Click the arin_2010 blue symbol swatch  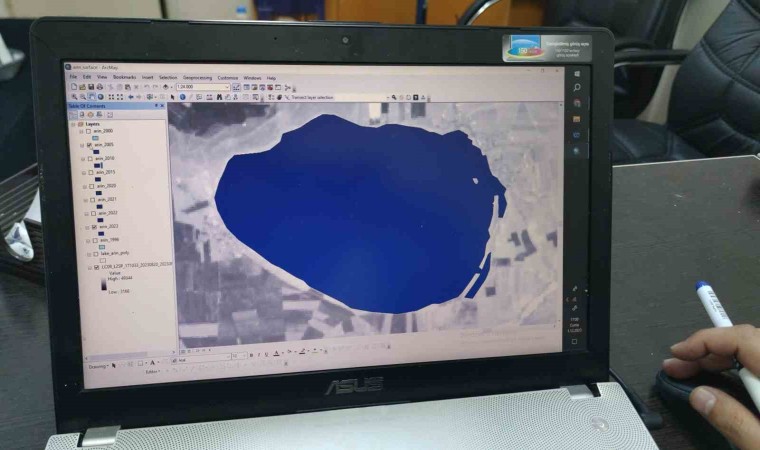point(98,165)
